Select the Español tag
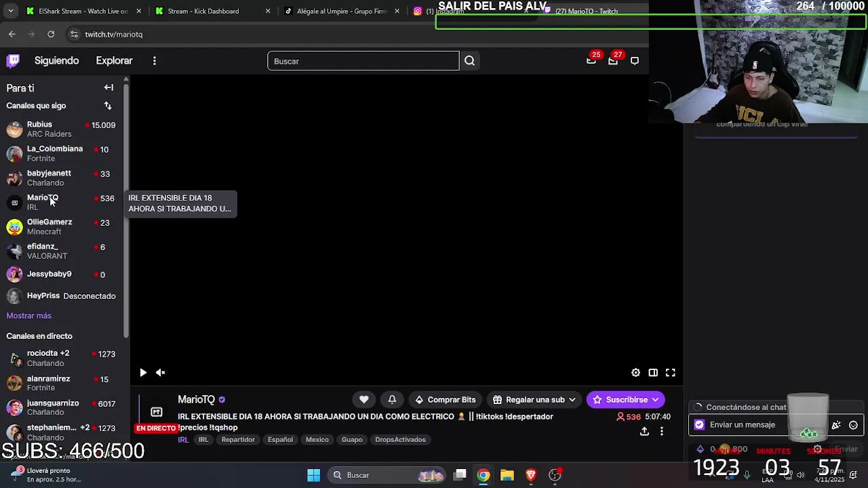 coord(280,440)
